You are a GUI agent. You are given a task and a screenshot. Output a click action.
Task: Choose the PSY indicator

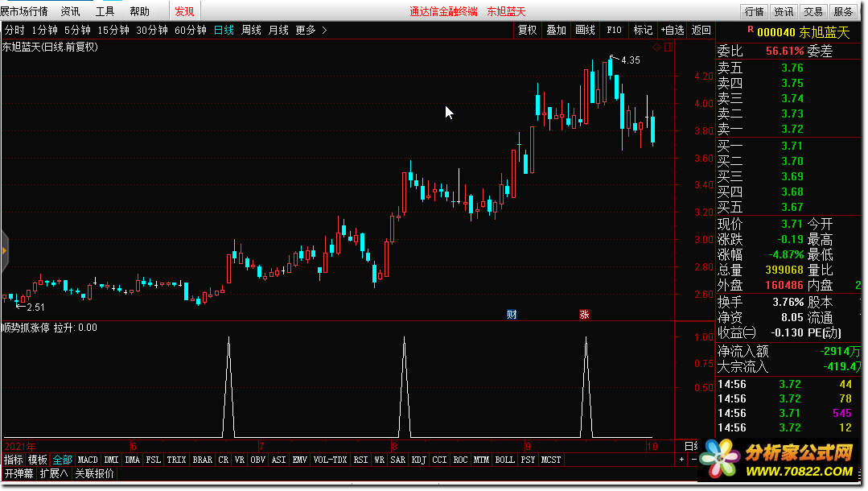click(x=528, y=460)
